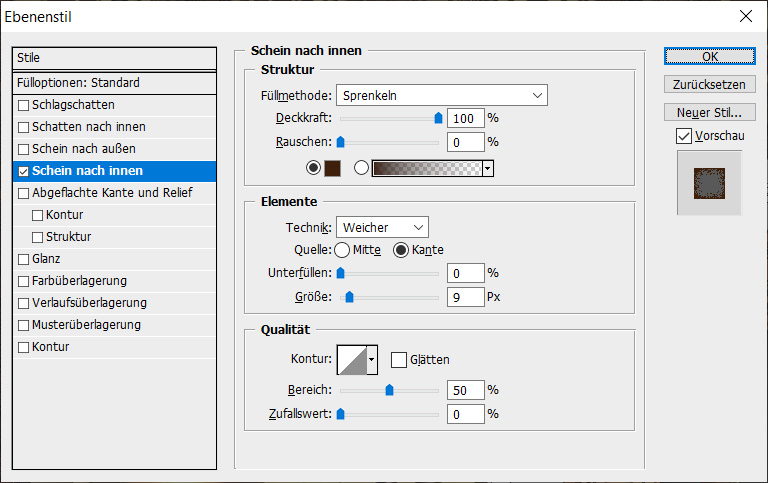Enable the Glätten checkbox
768x483 pixels.
399,359
